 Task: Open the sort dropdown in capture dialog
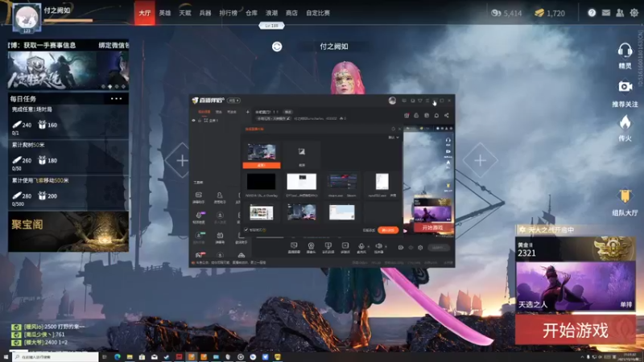pos(394,137)
